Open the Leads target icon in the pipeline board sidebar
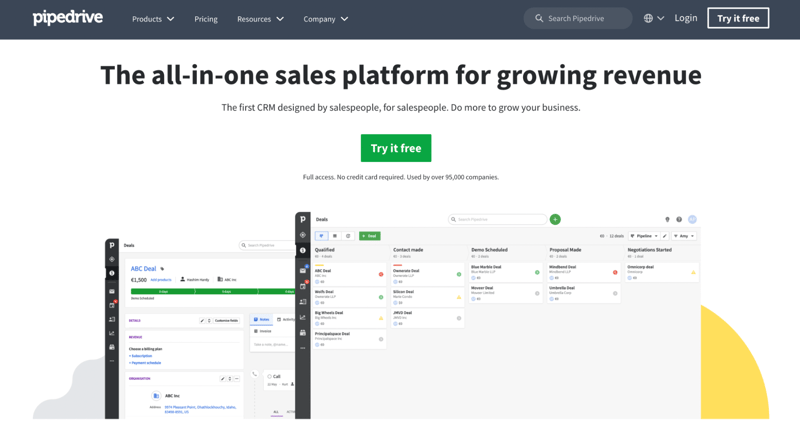The width and height of the screenshot is (800, 427). (x=303, y=235)
